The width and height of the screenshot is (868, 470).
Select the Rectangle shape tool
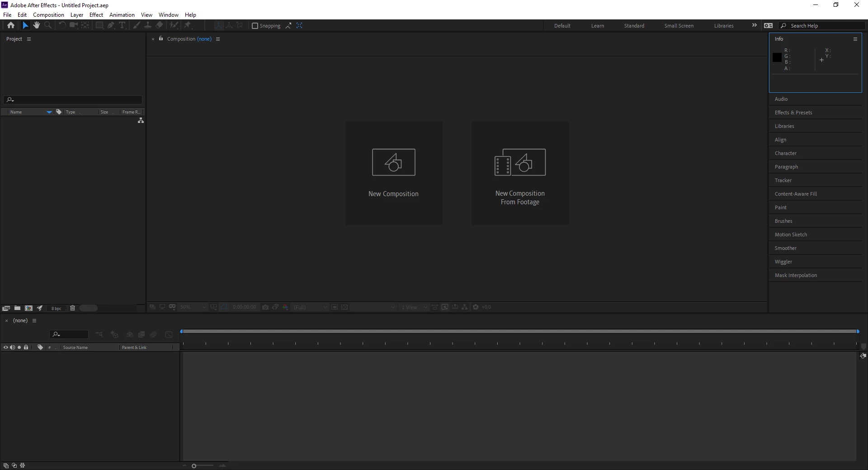click(x=99, y=25)
